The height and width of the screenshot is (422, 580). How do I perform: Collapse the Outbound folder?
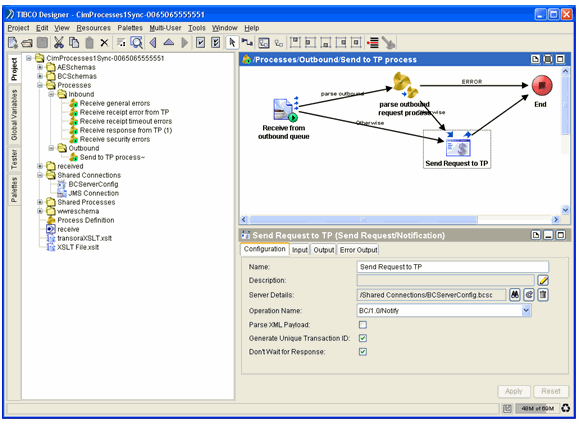(x=51, y=148)
